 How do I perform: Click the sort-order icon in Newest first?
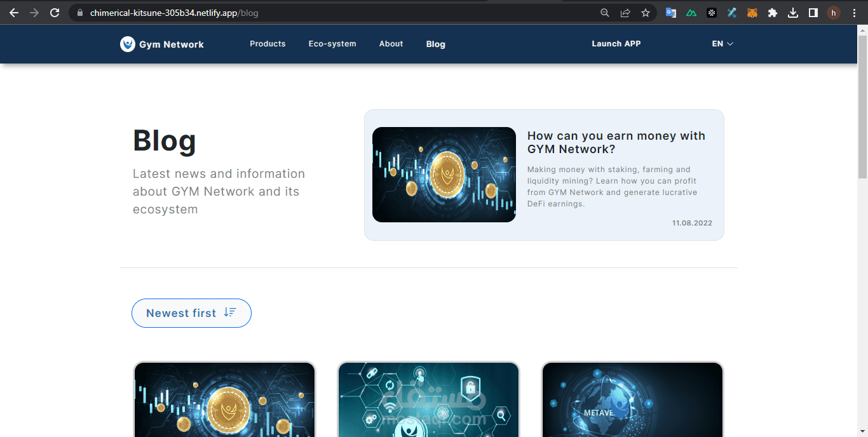[230, 313]
